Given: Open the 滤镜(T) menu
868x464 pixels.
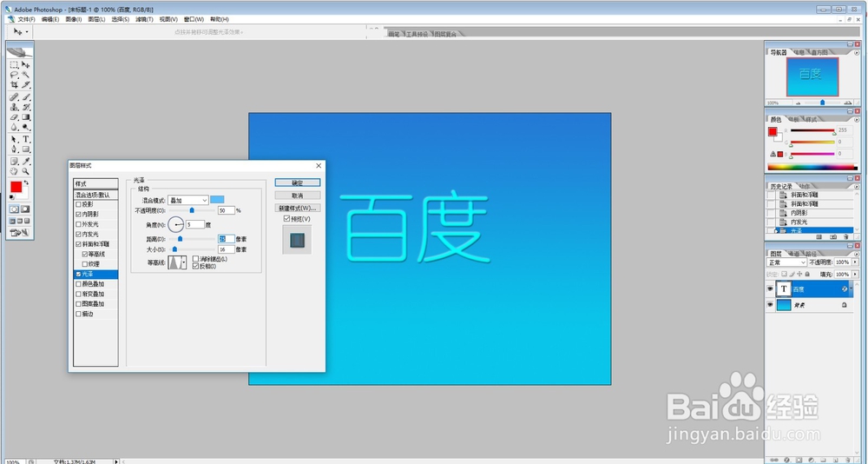Looking at the screenshot, I should point(144,19).
